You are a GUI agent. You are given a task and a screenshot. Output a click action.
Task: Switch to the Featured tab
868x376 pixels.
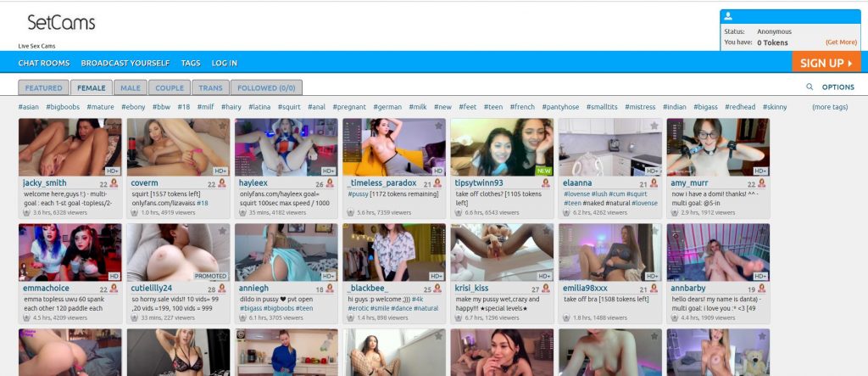(x=43, y=87)
